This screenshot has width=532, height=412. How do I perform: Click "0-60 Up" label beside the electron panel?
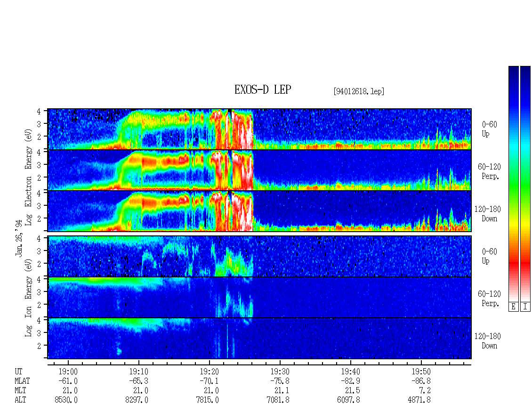click(489, 129)
